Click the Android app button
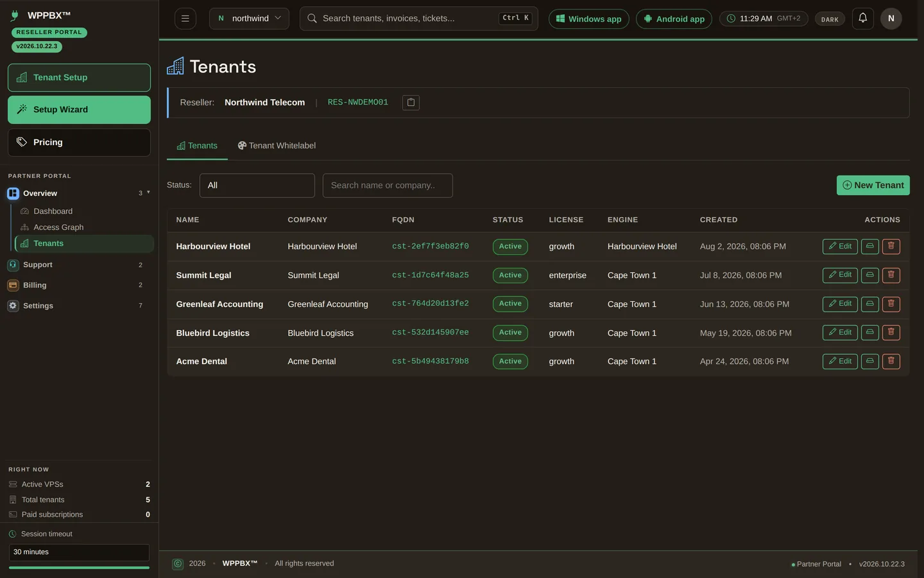Image resolution: width=924 pixels, height=578 pixels. 674,19
